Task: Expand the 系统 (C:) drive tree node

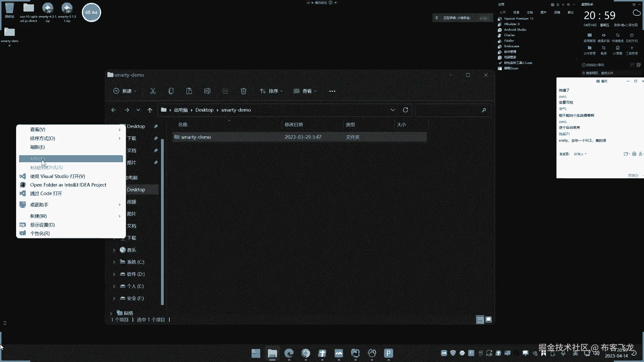Action: [114, 262]
